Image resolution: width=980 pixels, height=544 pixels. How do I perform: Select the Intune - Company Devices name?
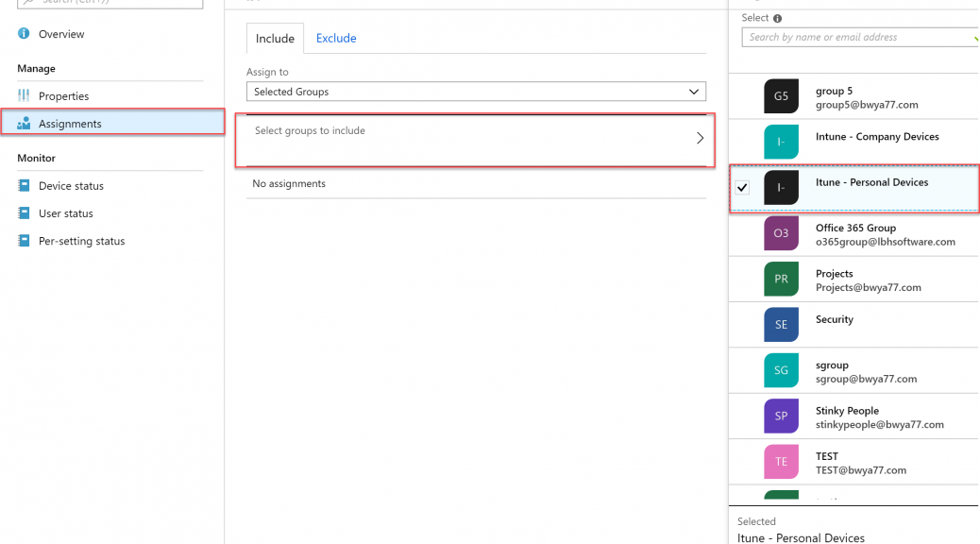[877, 136]
